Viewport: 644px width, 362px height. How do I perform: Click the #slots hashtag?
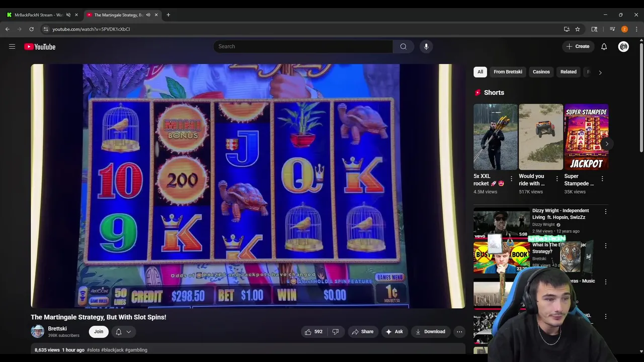pyautogui.click(x=93, y=350)
